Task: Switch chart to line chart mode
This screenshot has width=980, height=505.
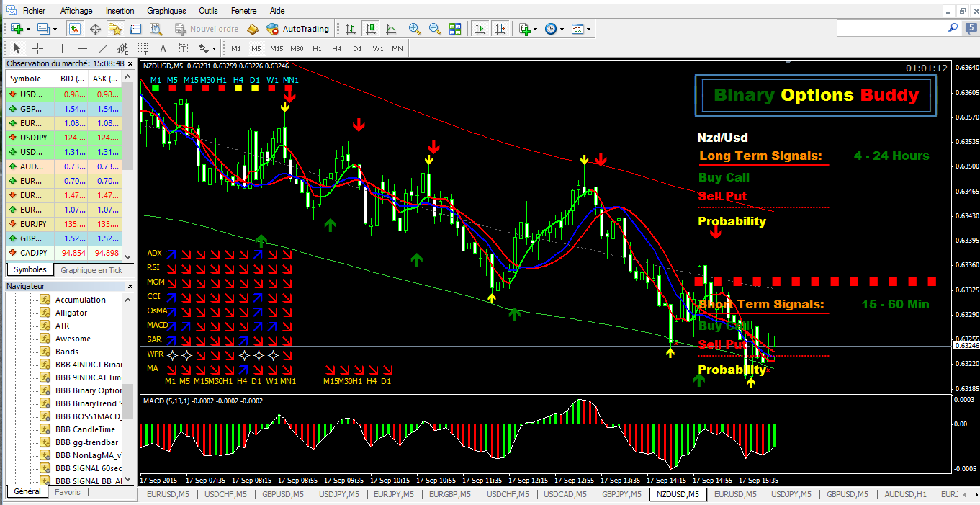Action: 391,29
